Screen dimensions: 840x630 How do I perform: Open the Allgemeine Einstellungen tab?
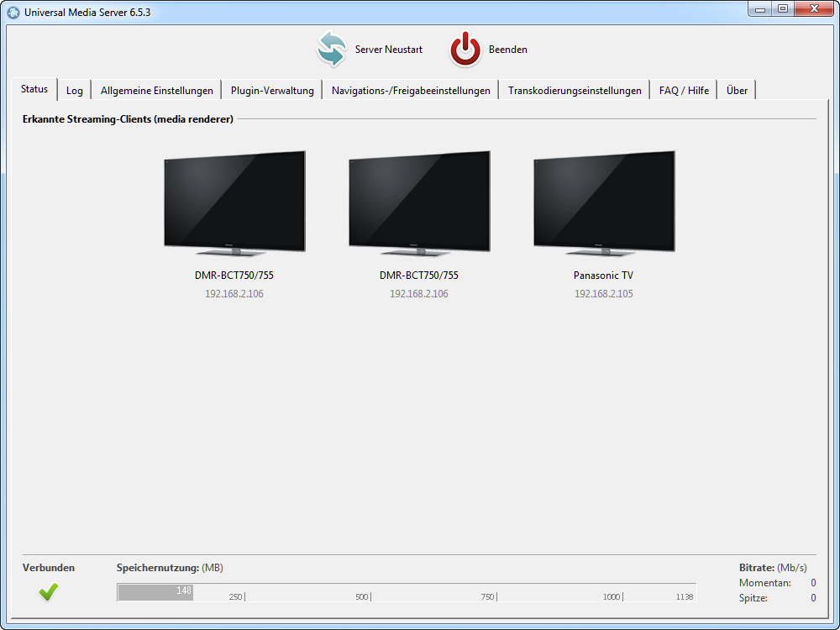point(156,91)
